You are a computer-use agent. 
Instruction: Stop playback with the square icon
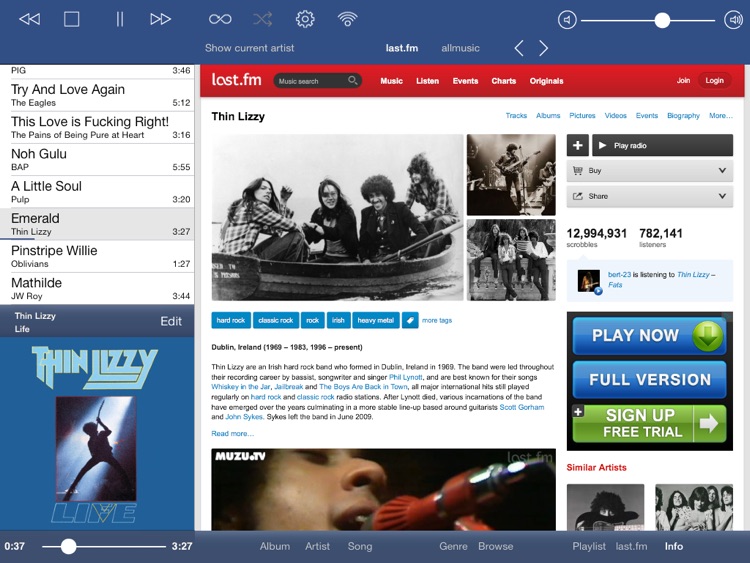(71, 19)
